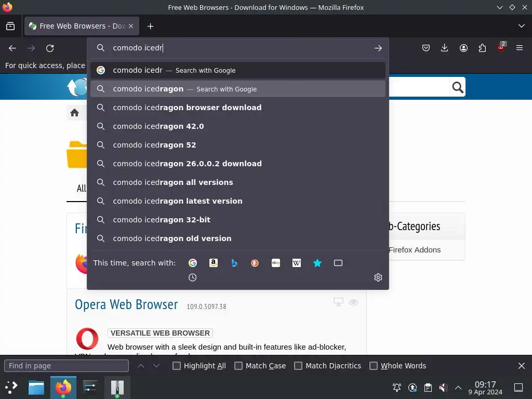Click the VERSATILE WEB BROWSER label
This screenshot has height=399, width=532.
[x=160, y=333]
